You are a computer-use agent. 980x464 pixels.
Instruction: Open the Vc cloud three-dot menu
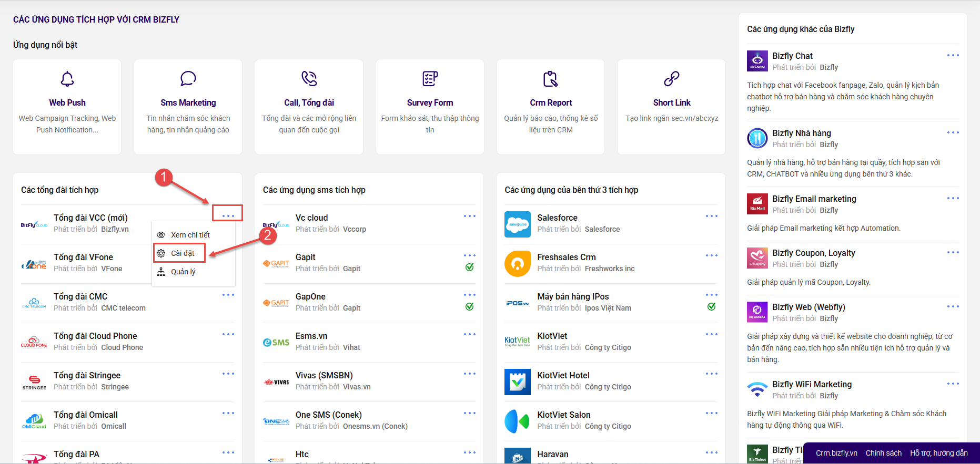click(x=470, y=216)
